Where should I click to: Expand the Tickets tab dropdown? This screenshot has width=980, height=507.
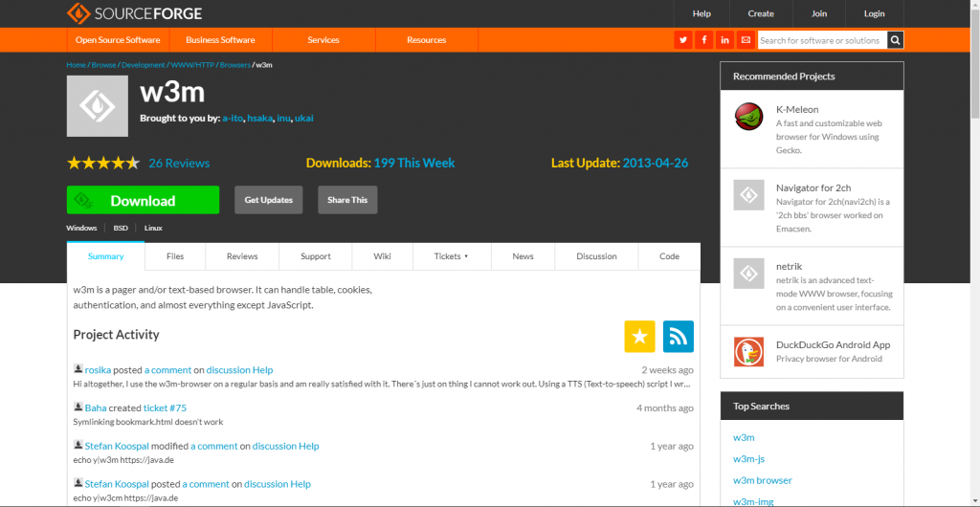tap(452, 256)
